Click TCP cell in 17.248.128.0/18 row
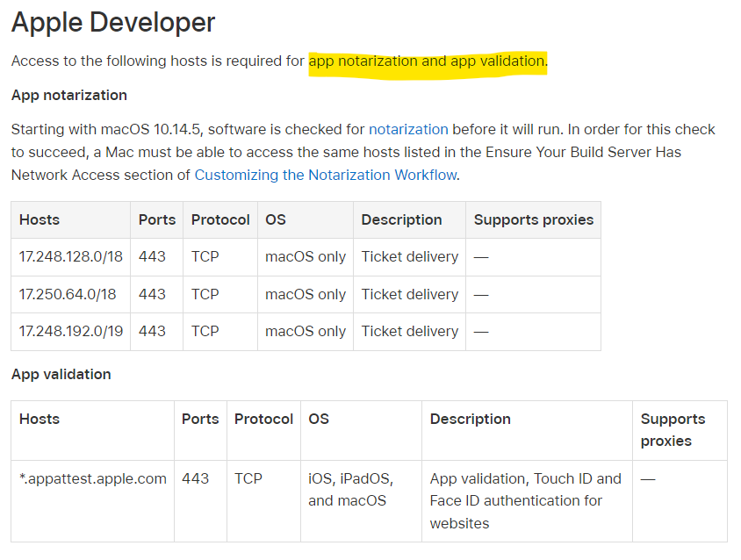Screen dimensions: 741x560 coord(205,257)
